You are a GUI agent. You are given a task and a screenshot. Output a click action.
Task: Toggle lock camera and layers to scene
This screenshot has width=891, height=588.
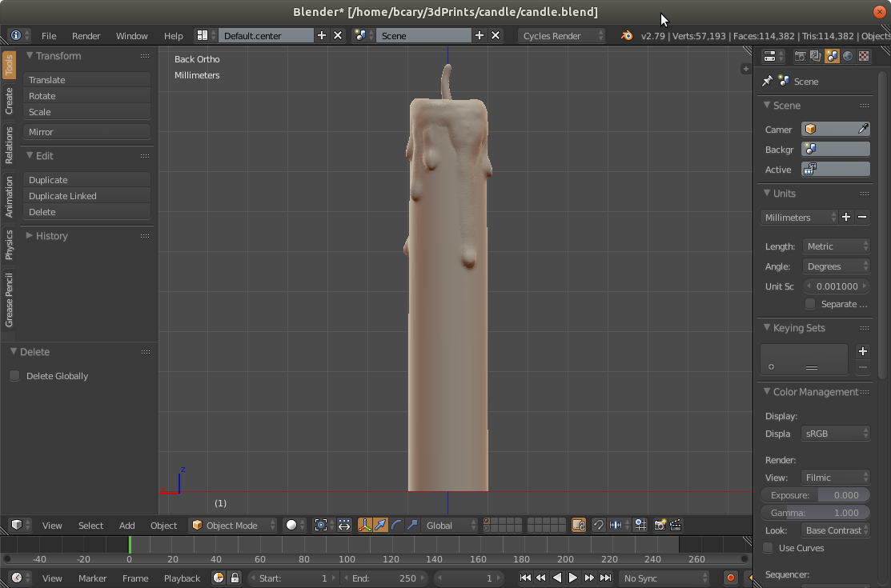click(579, 525)
